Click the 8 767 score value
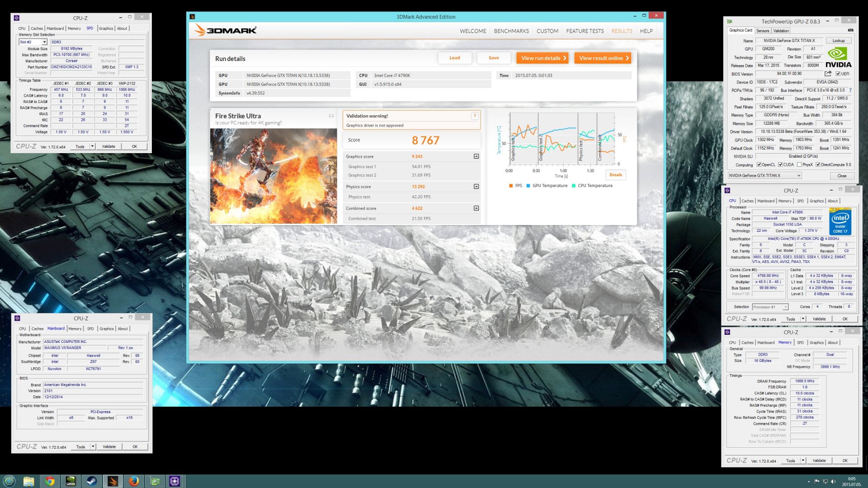 coord(425,141)
